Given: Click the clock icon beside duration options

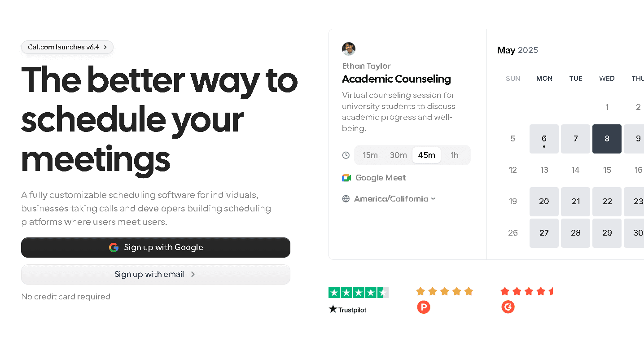Looking at the screenshot, I should (346, 155).
